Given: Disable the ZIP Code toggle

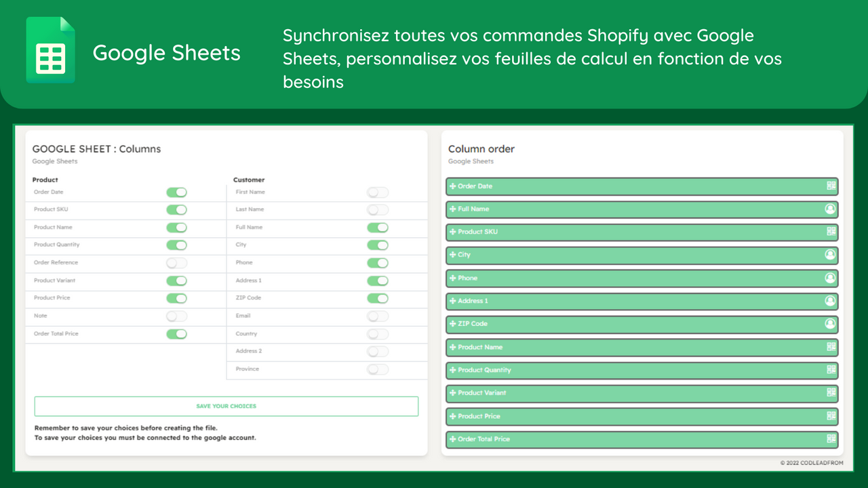Looking at the screenshot, I should [x=378, y=298].
